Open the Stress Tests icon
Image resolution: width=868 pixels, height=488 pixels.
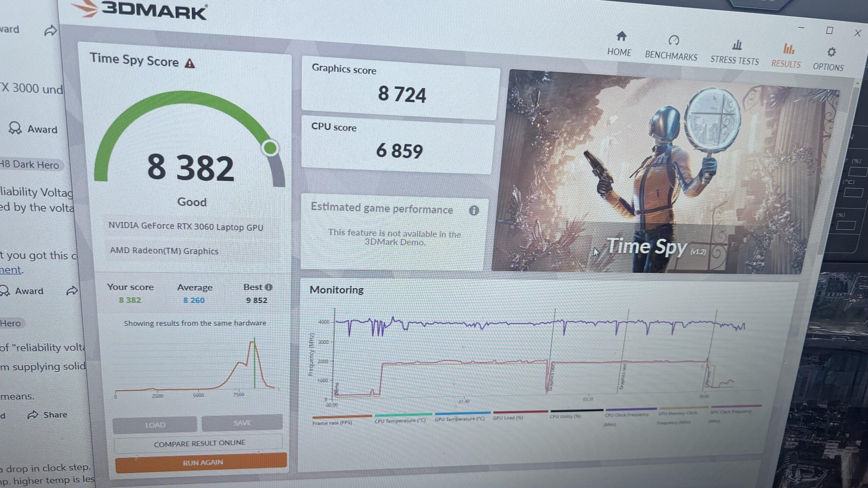tap(737, 45)
